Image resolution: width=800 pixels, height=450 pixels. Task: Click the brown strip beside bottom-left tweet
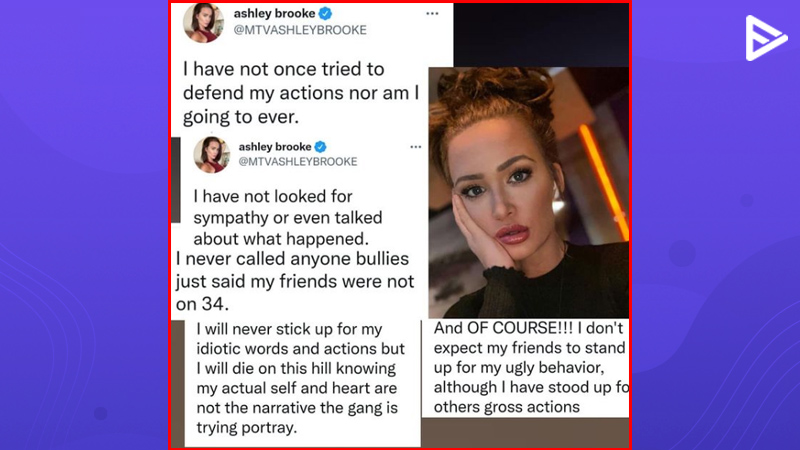click(x=178, y=384)
